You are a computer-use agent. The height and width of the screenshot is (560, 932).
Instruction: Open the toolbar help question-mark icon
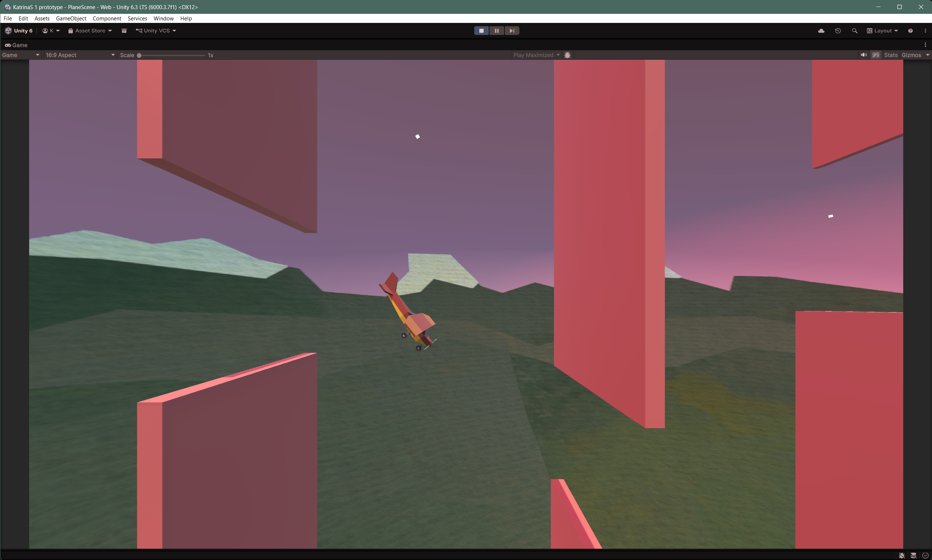pyautogui.click(x=910, y=31)
